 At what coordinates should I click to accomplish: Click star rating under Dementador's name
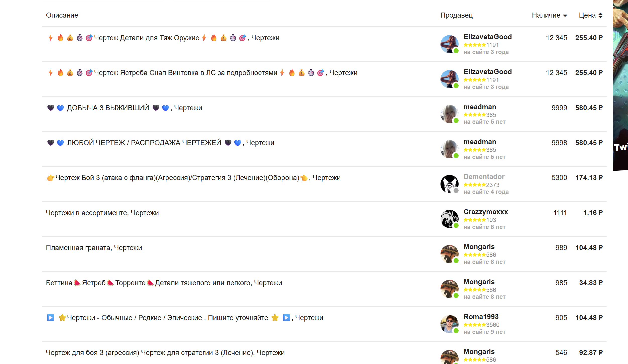click(474, 185)
